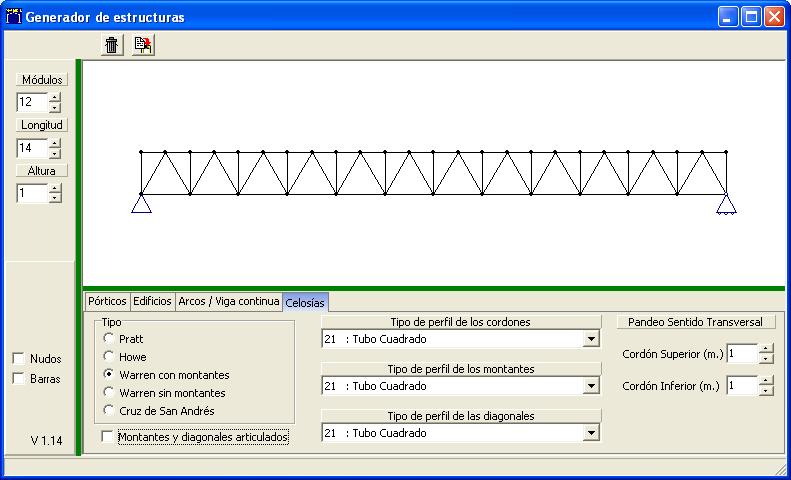Open the diagonales profile type dropdown
Screen dimensions: 791x480
(591, 433)
